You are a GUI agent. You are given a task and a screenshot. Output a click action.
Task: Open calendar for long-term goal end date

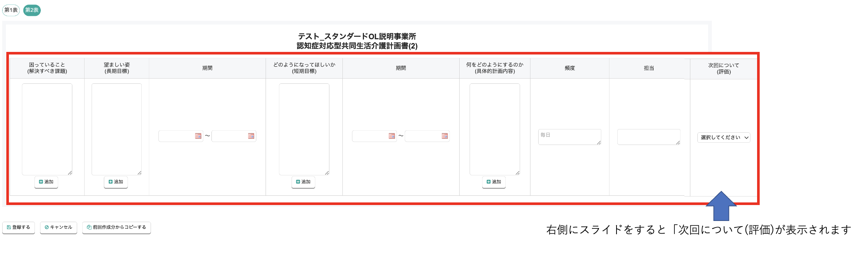pos(251,136)
